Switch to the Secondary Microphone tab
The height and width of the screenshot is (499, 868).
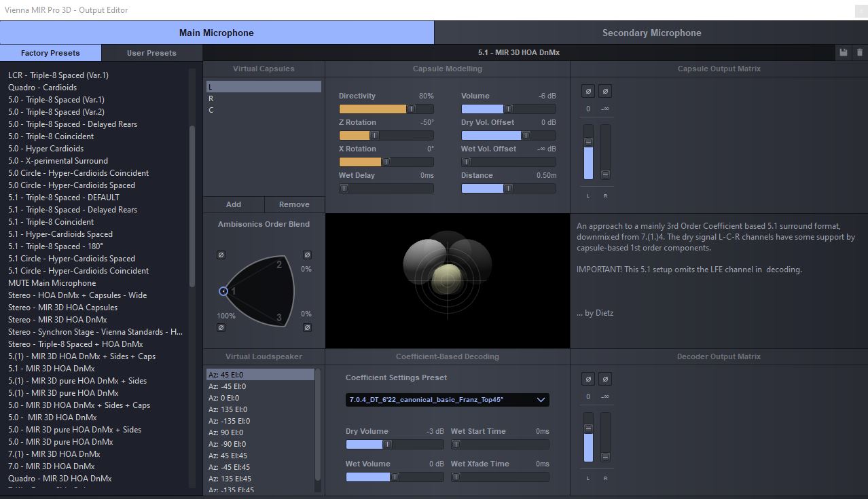(651, 33)
